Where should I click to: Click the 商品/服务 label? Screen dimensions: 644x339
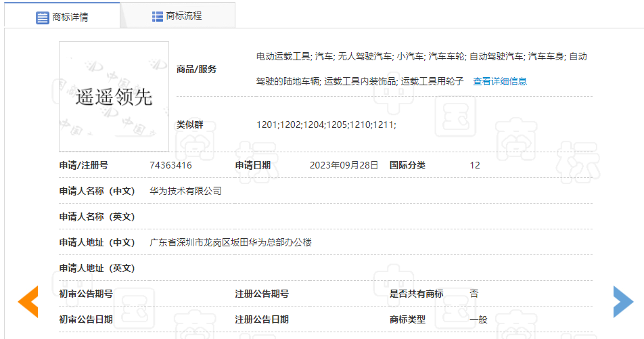196,69
